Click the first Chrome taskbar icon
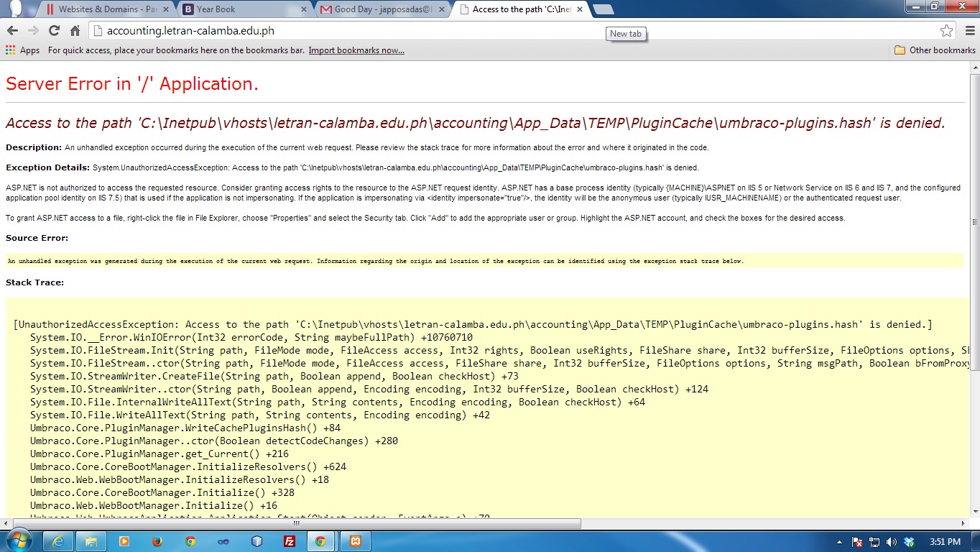The width and height of the screenshot is (980, 552). point(190,541)
